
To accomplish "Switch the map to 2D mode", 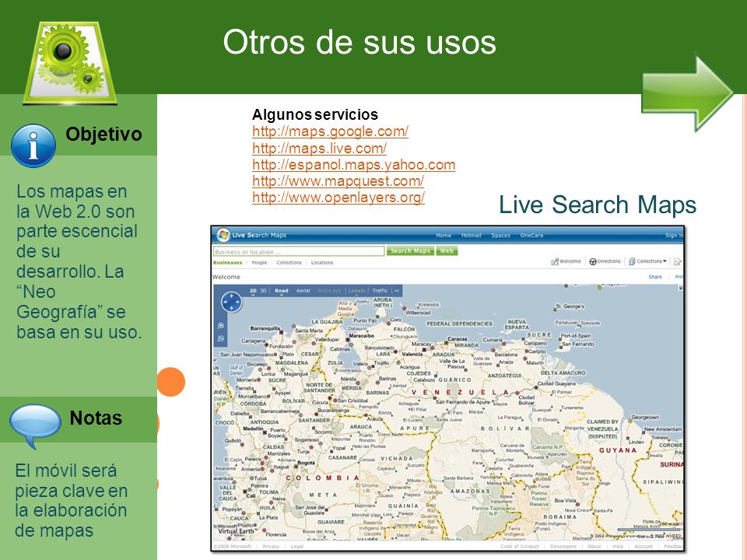I will point(253,290).
